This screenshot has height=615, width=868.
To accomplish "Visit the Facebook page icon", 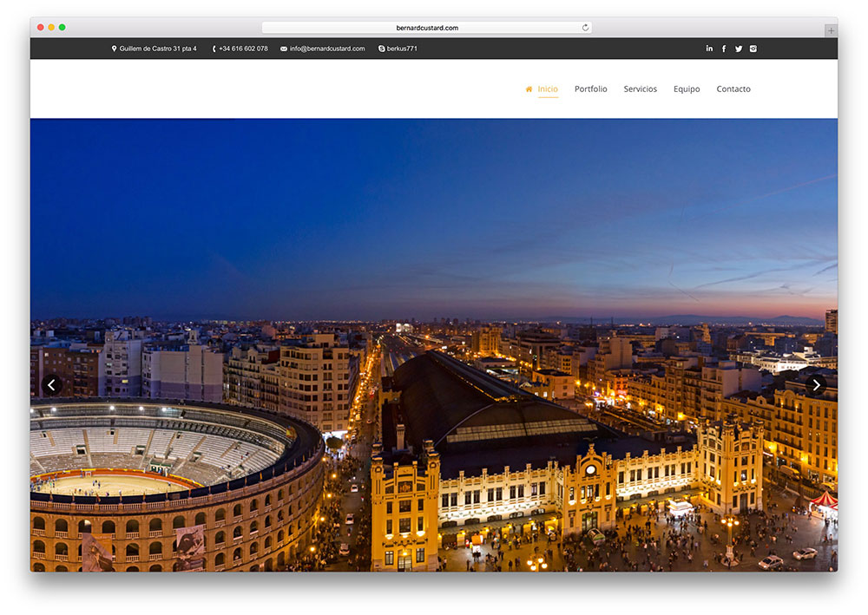I will [724, 49].
